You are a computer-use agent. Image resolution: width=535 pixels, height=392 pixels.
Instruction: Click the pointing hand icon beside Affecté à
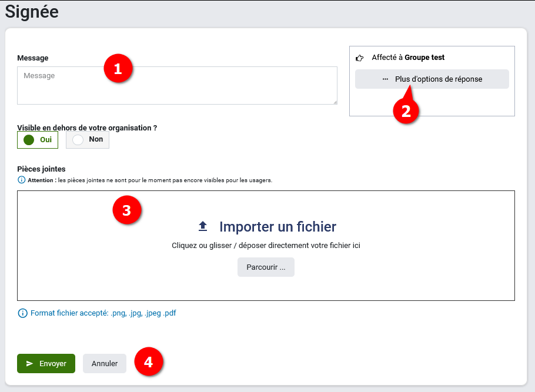click(360, 58)
